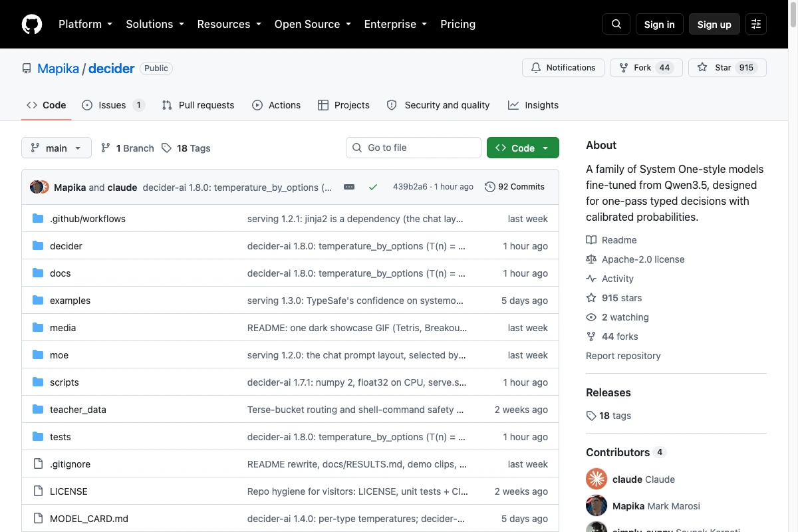Click the commit status green checkmark

[x=373, y=187]
